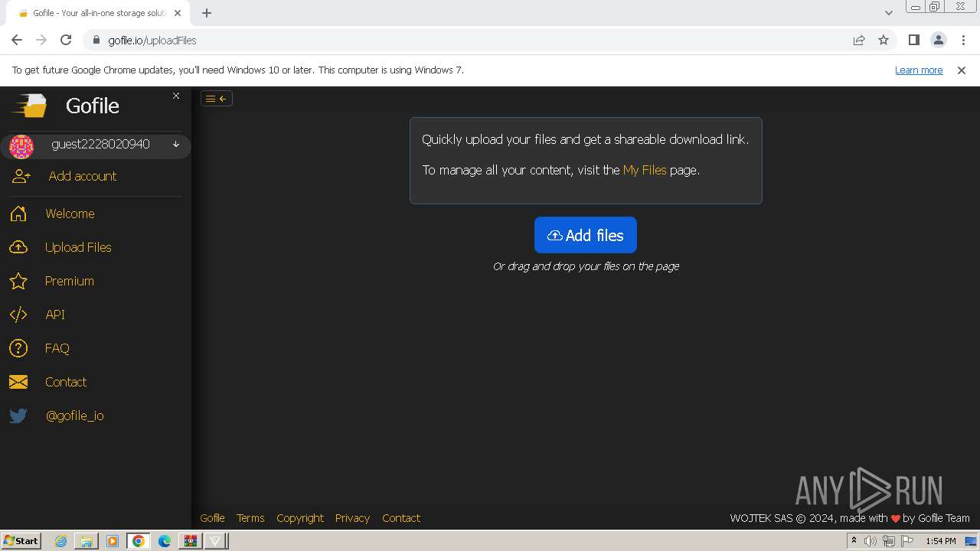This screenshot has width=980, height=551.
Task: Click the Premium star icon
Action: (x=18, y=281)
